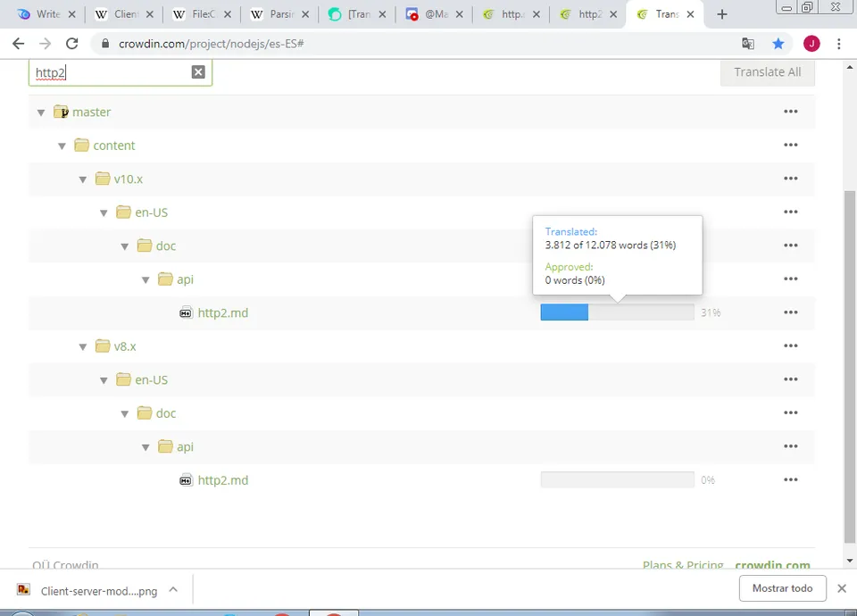The image size is (857, 616).
Task: Switch to the @Ma browser tab
Action: [x=432, y=14]
